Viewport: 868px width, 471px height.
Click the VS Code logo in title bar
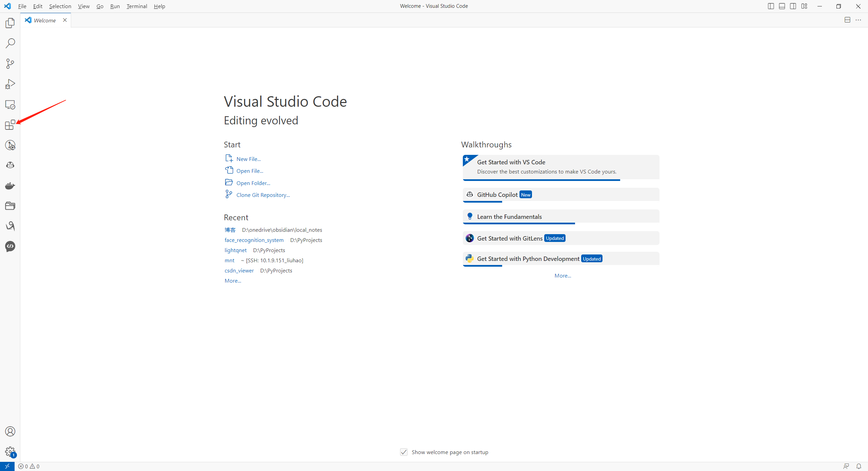[x=7, y=6]
